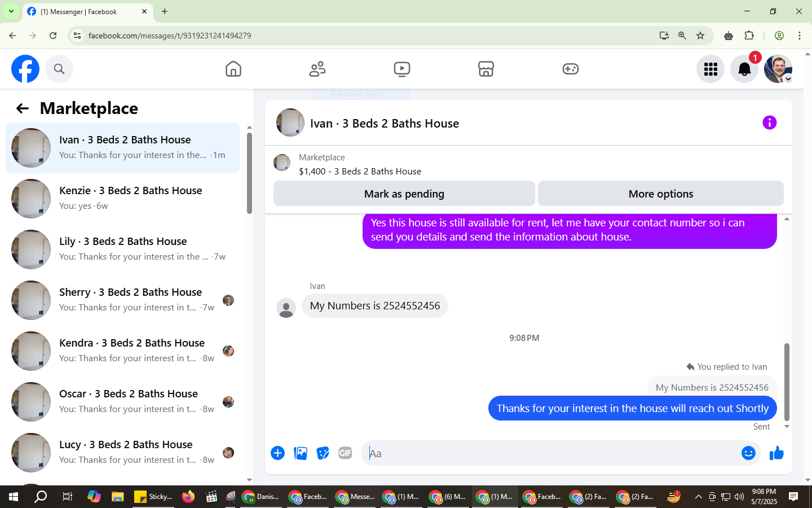The height and width of the screenshot is (508, 812).
Task: Open the zoom magnifier icon in address bar
Action: point(682,36)
